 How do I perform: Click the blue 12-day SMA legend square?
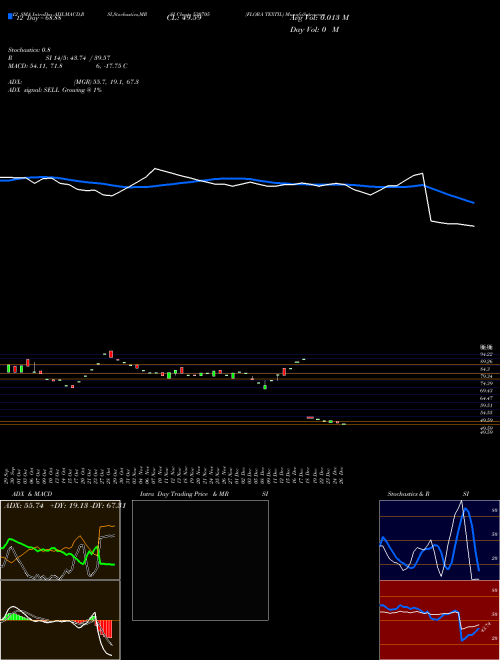(x=10, y=16)
